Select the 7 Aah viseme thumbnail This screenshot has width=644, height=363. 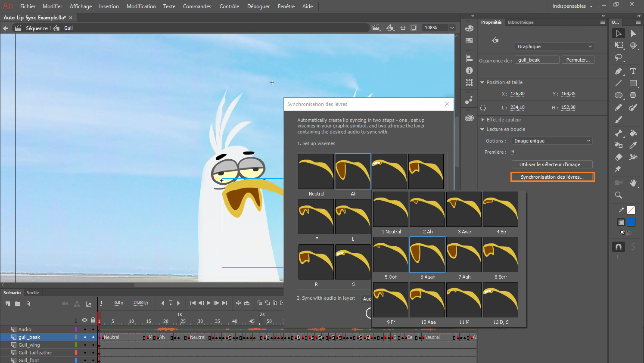pos(464,254)
